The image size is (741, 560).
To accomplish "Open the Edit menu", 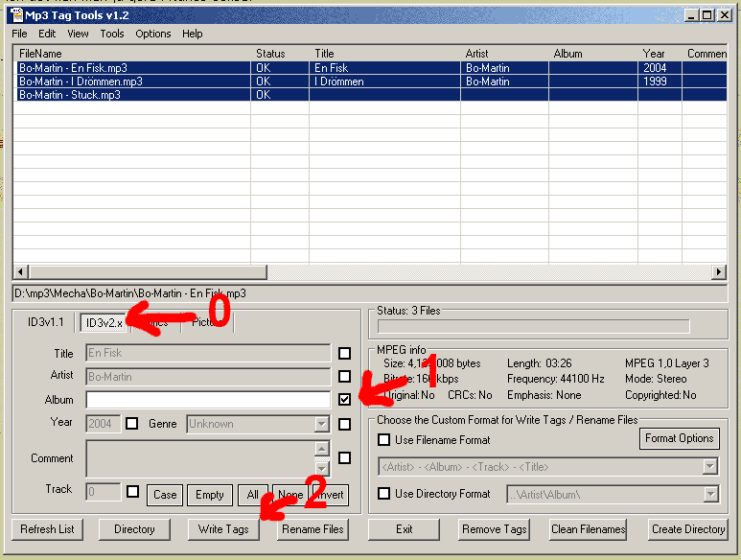I will [x=47, y=34].
